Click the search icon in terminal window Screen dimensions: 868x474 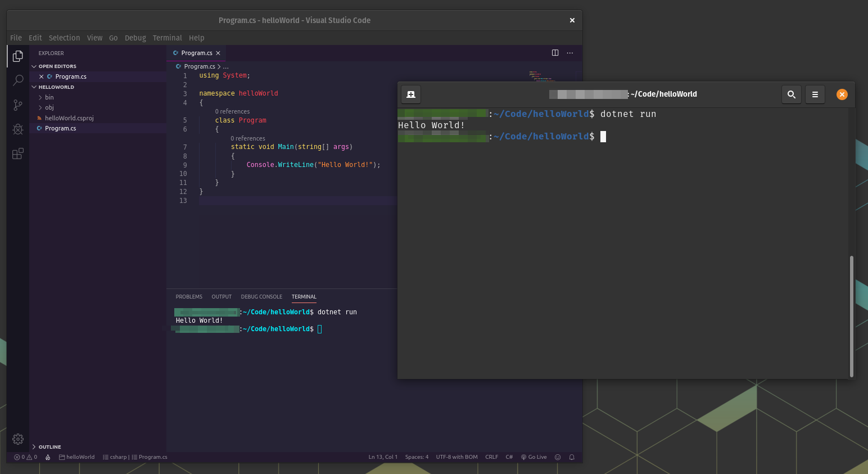coord(792,94)
